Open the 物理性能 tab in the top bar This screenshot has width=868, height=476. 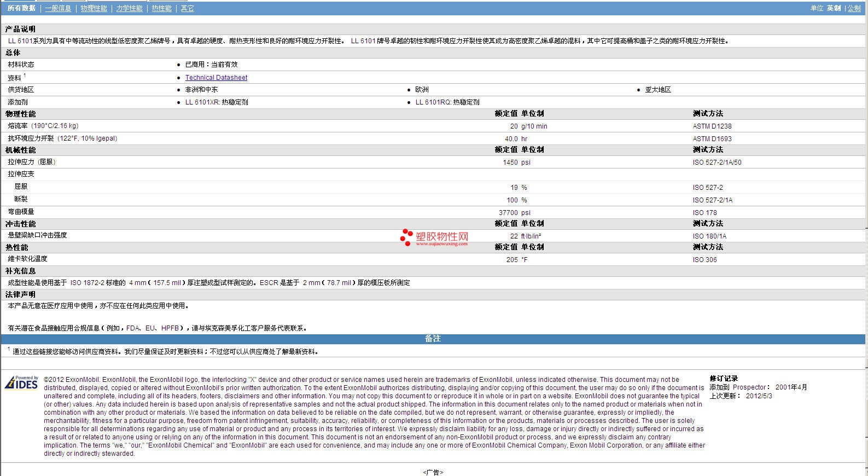click(94, 8)
